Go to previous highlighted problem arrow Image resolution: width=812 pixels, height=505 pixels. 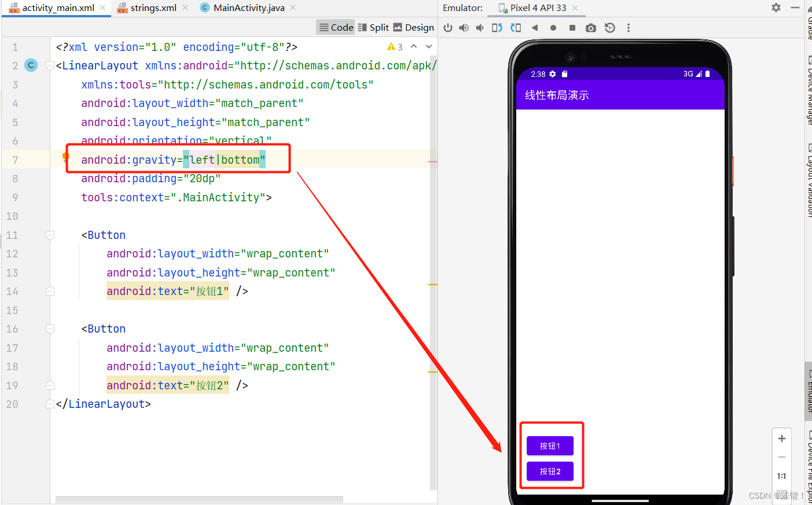[x=414, y=46]
